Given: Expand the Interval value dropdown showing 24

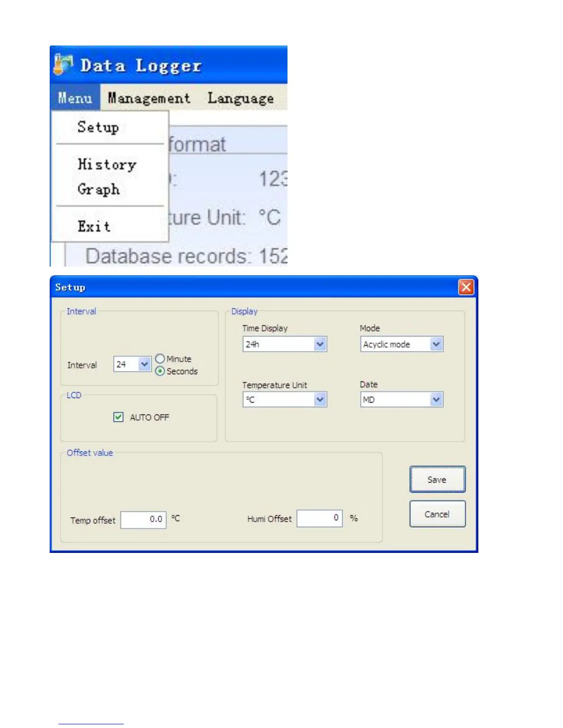Looking at the screenshot, I should pos(144,364).
